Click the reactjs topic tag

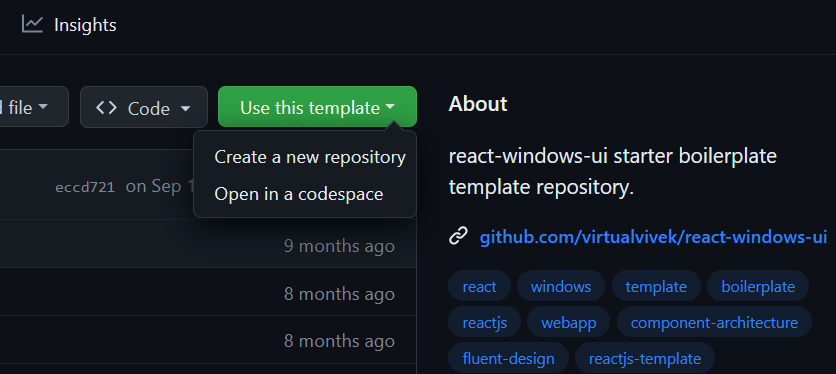pyautogui.click(x=485, y=322)
